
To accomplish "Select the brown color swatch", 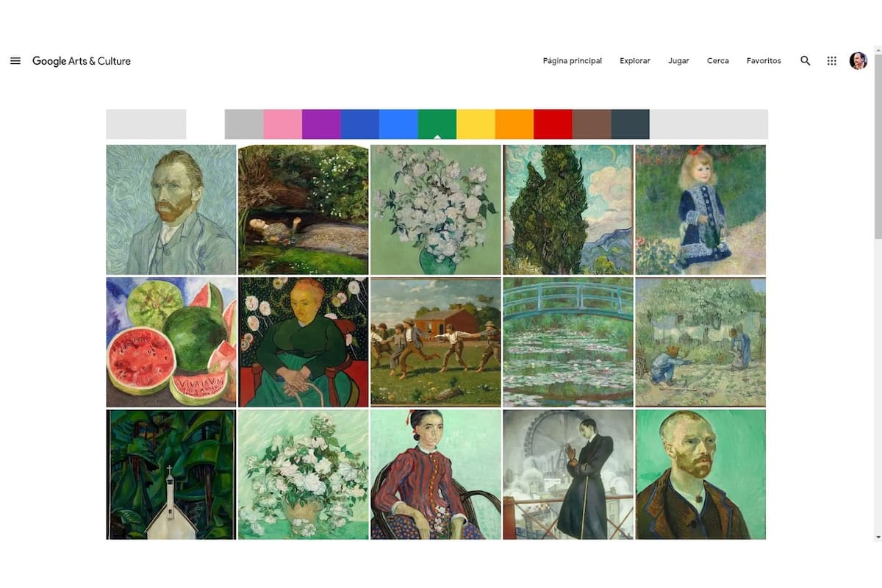I will (592, 124).
